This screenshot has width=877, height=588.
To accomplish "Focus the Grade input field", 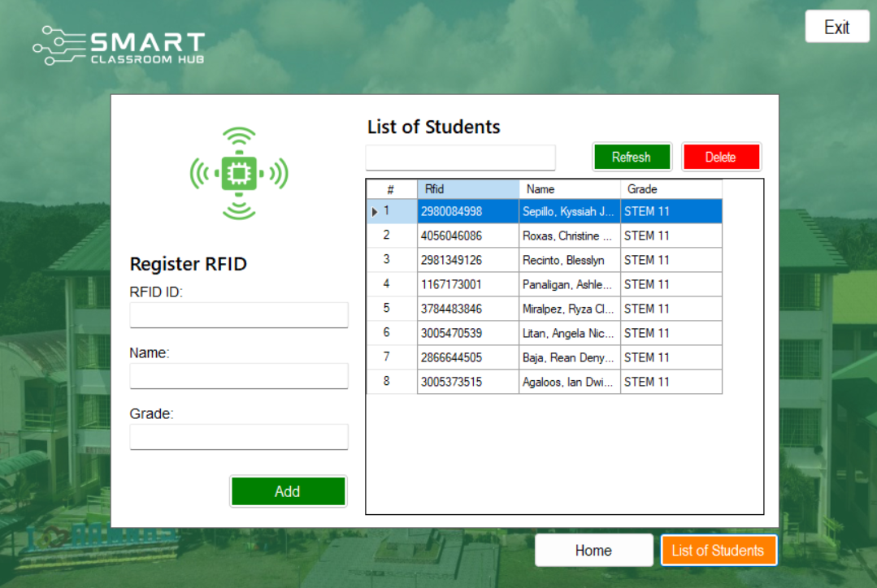I will pyautogui.click(x=239, y=437).
